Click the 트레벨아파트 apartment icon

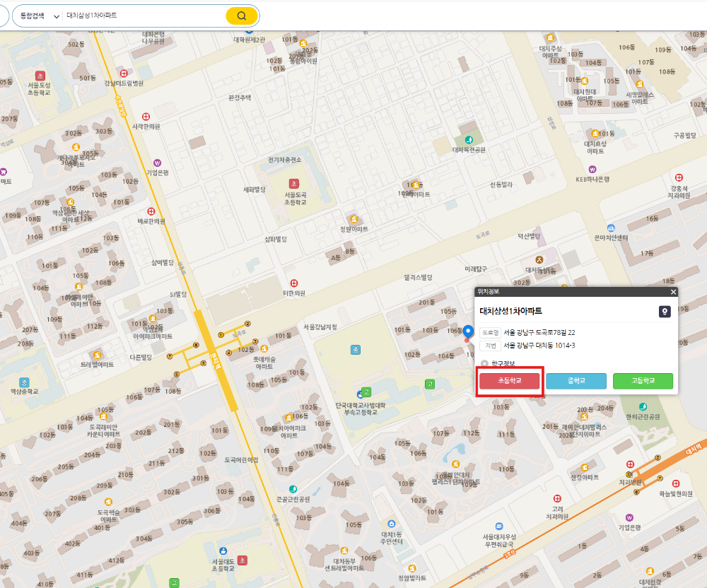pos(97,355)
